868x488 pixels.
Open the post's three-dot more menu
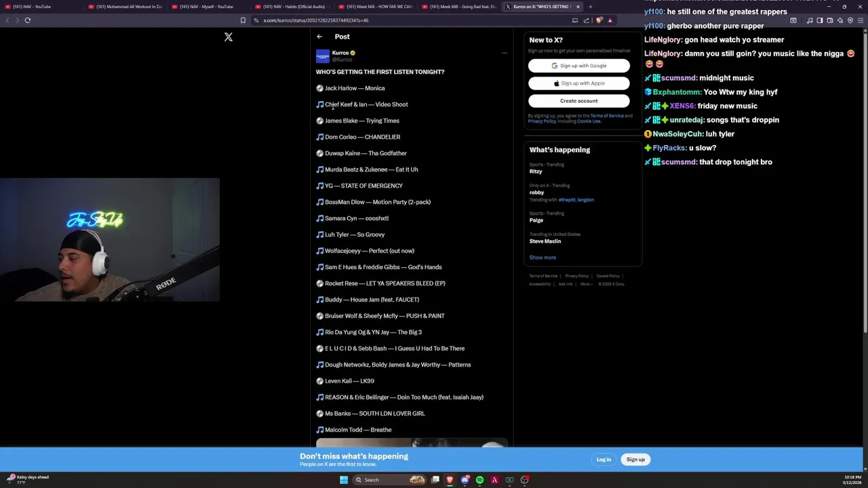tap(504, 53)
